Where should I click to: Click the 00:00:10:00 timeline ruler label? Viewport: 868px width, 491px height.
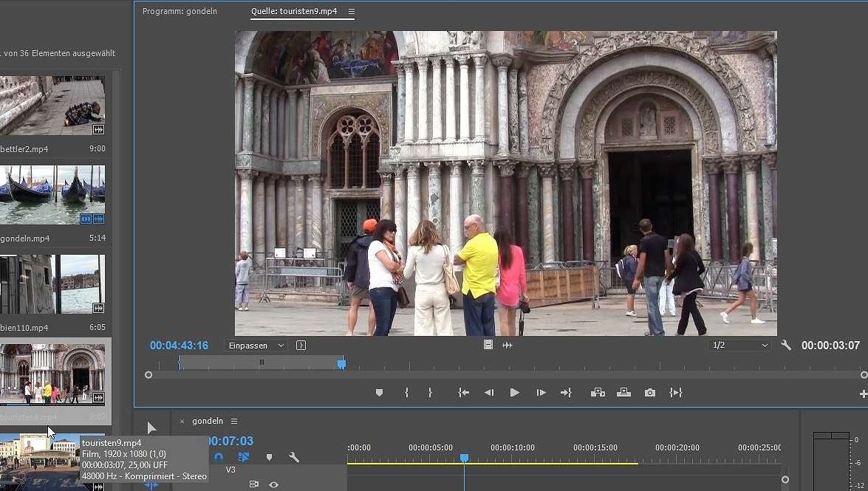[512, 447]
